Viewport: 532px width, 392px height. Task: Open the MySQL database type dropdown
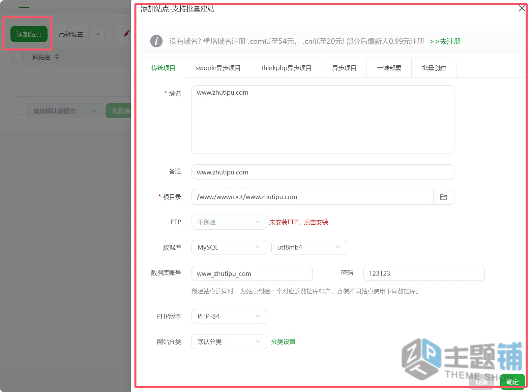pos(229,248)
